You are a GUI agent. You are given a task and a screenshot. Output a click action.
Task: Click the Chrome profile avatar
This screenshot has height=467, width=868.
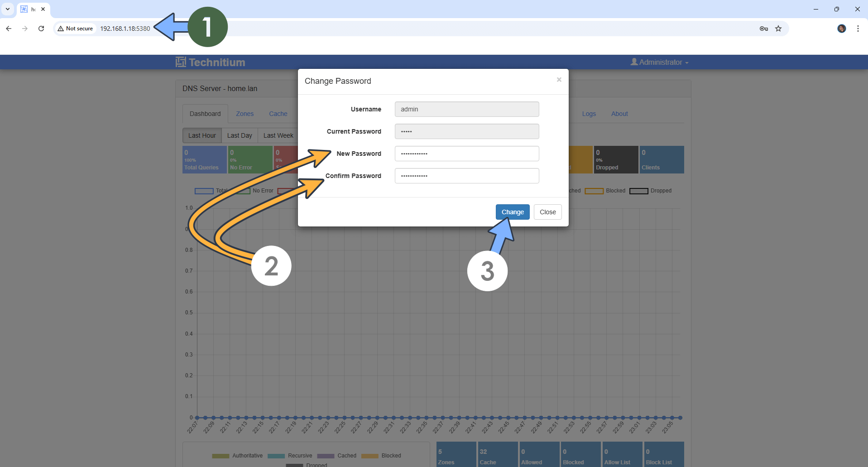[842, 29]
